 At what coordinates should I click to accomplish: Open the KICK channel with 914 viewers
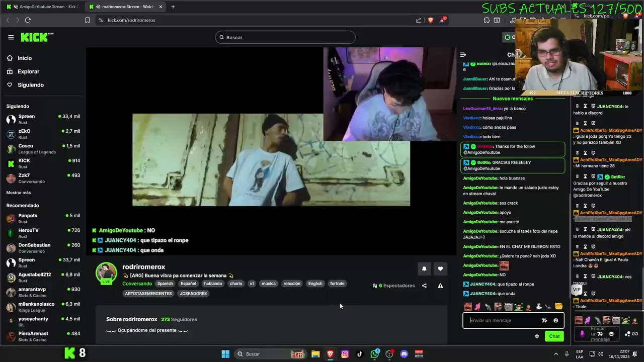click(x=43, y=163)
